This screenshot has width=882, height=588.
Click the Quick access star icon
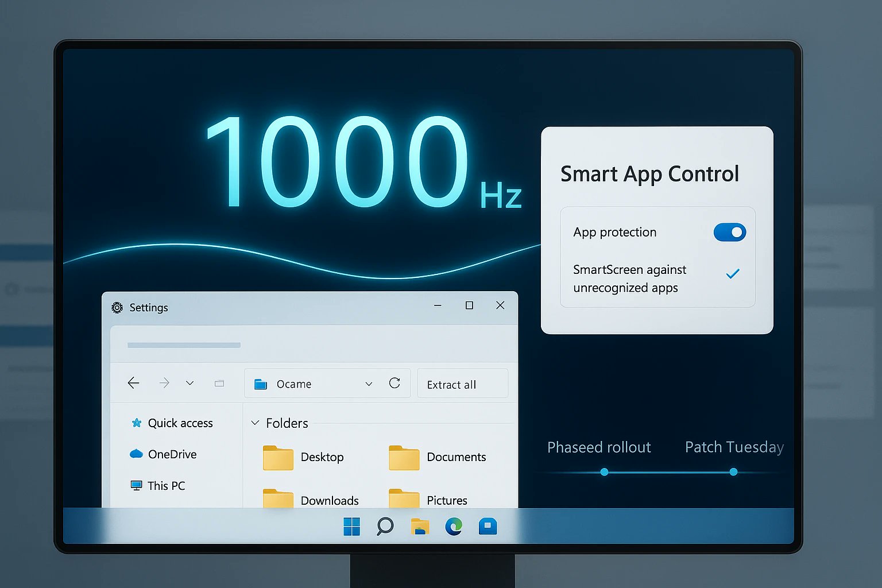pos(137,423)
